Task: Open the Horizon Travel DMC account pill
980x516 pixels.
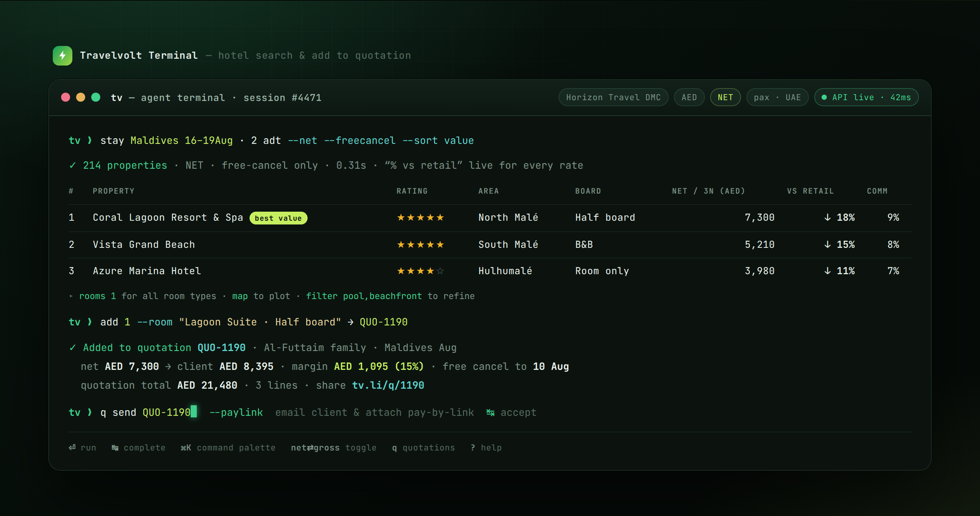Action: point(613,97)
